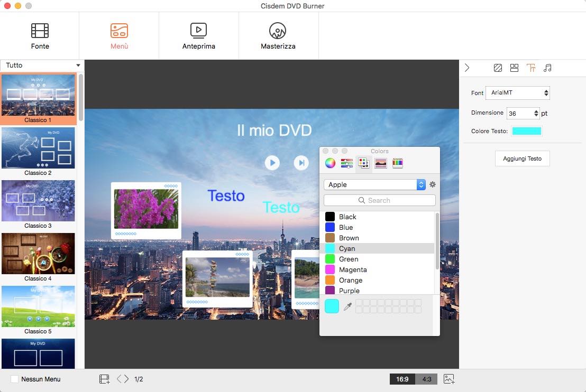Open the music settings tab icon
The width and height of the screenshot is (586, 392).
pos(547,68)
